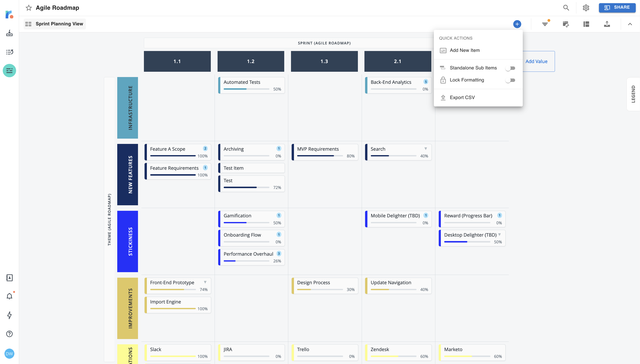This screenshot has width=640, height=364.
Task: Open the contacts book icon in the sidebar
Action: (x=9, y=278)
